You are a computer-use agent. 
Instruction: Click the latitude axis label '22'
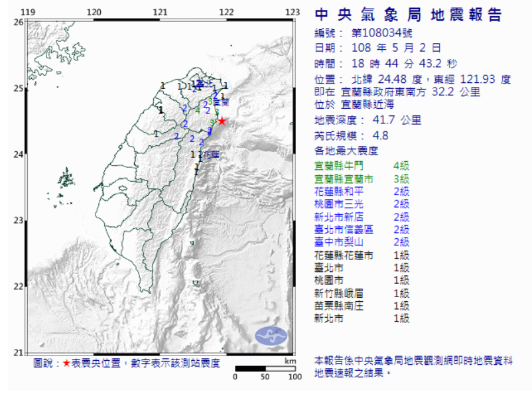(x=19, y=287)
